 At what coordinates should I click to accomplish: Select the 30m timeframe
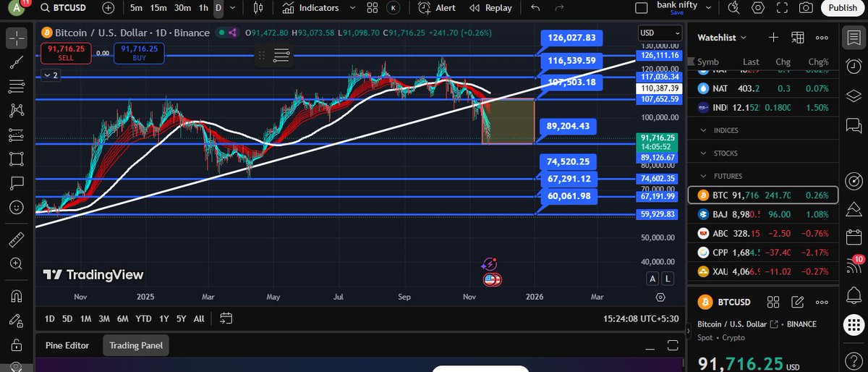click(x=183, y=8)
